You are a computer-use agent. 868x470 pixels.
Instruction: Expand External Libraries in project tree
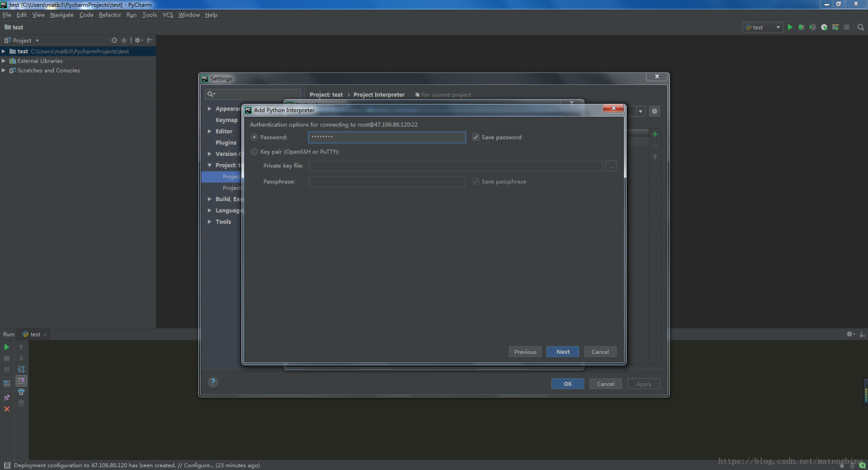[x=3, y=61]
